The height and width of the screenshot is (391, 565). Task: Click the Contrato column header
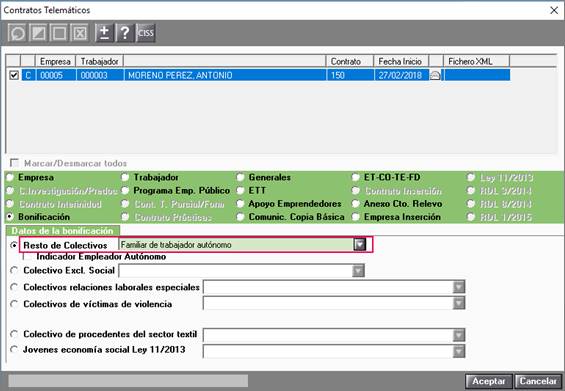click(x=350, y=62)
